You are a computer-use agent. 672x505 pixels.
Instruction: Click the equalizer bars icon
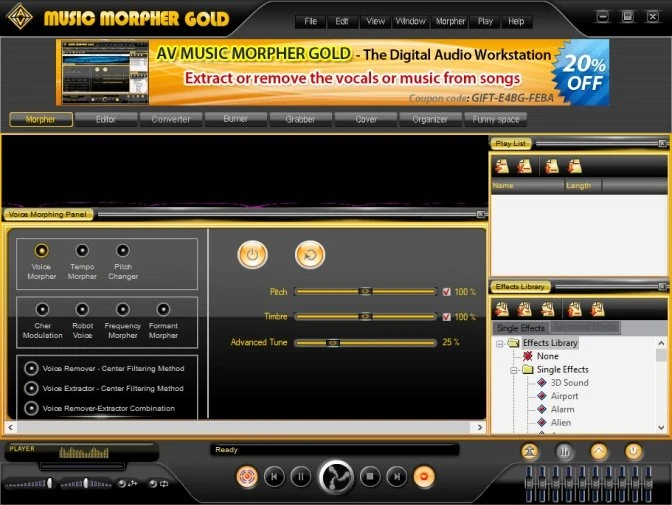click(x=564, y=451)
